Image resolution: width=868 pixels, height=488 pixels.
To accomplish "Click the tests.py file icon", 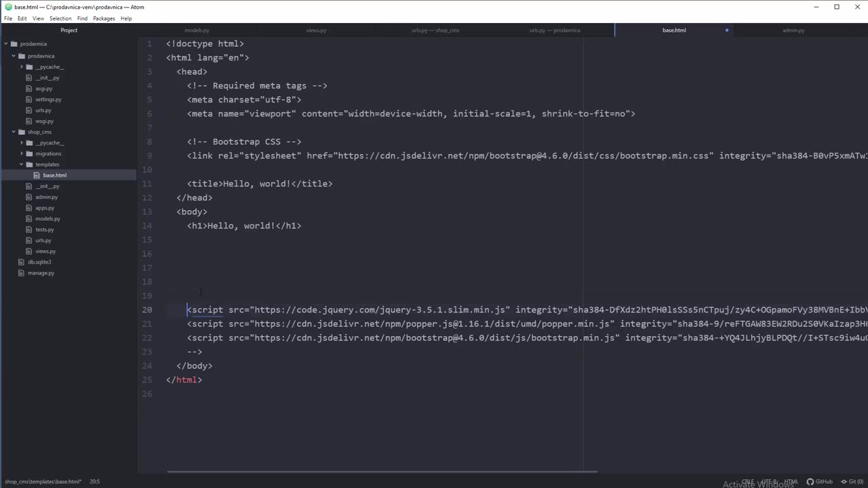I will 29,230.
